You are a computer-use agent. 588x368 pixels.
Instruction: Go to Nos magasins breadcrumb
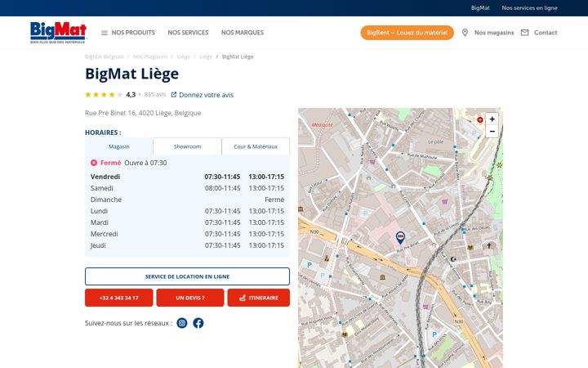coord(150,56)
